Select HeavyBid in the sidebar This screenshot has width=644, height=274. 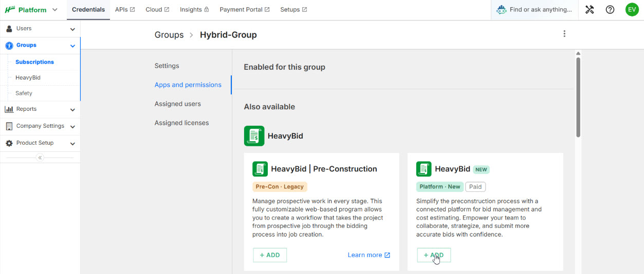(28, 78)
